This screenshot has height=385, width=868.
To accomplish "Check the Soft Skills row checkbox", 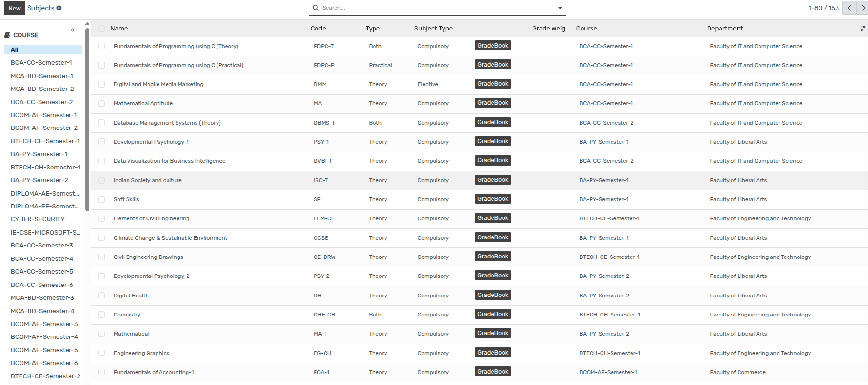I will (x=101, y=199).
